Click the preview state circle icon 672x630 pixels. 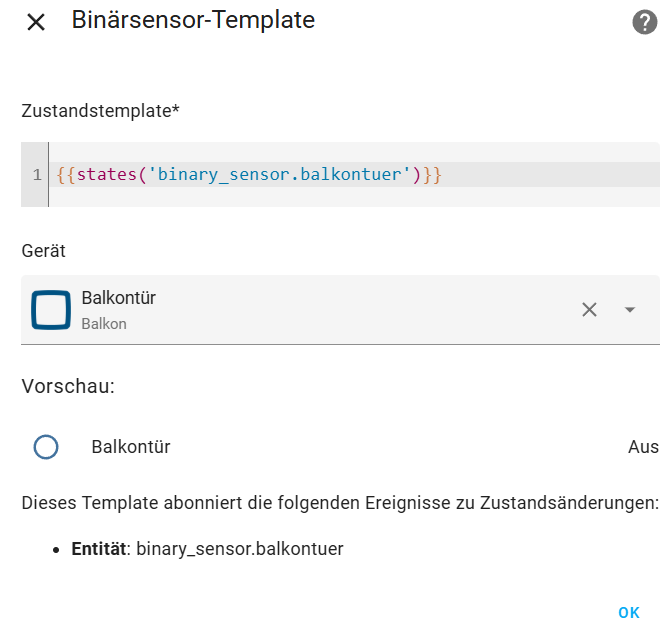(46, 447)
